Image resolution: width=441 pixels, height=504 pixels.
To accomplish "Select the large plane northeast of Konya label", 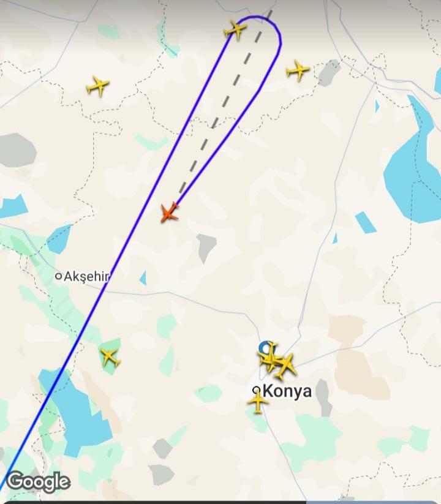I will (285, 366).
